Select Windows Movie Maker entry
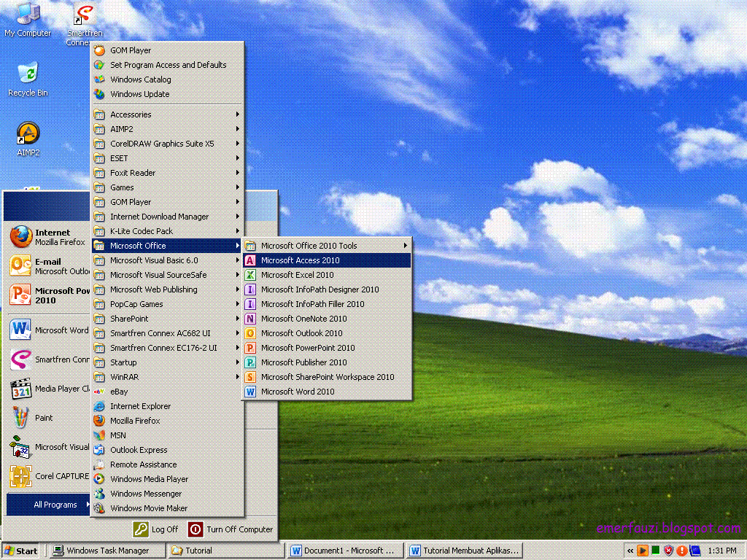 click(x=167, y=508)
